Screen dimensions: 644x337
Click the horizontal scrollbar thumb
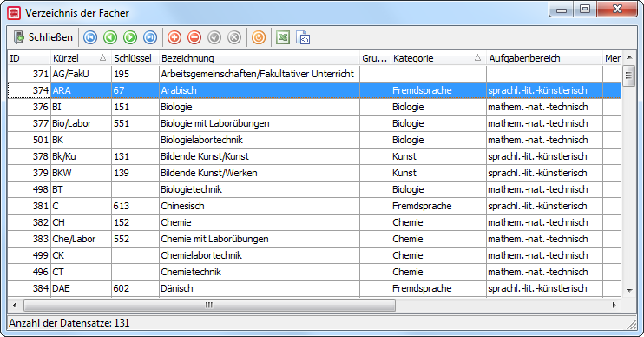[x=209, y=306]
